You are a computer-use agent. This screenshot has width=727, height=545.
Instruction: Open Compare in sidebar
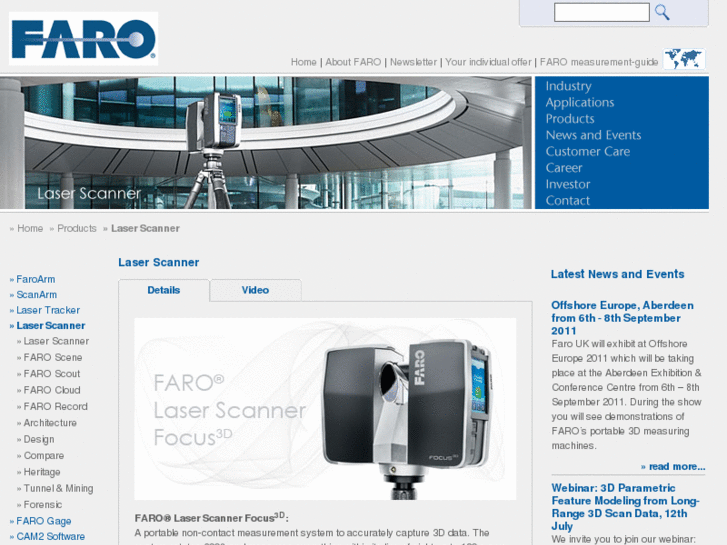click(x=44, y=455)
